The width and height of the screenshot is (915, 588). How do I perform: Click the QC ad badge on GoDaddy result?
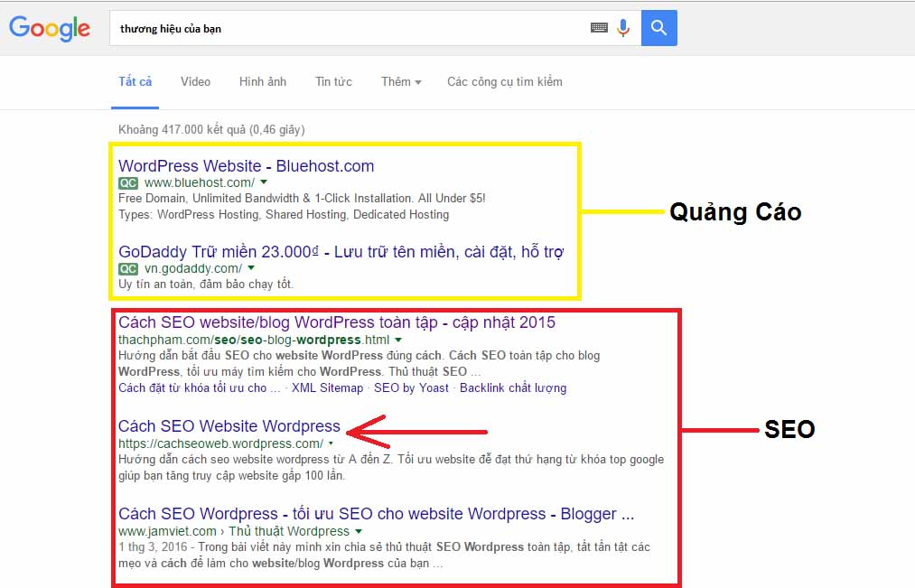point(127,268)
